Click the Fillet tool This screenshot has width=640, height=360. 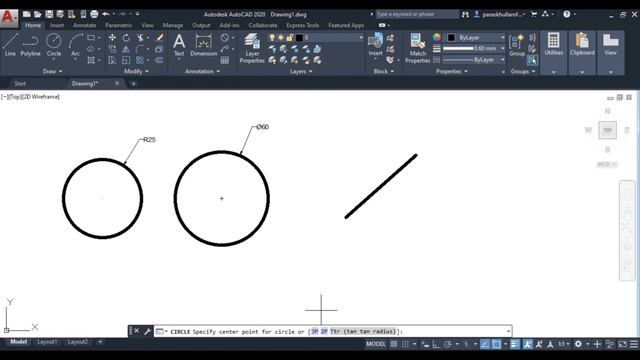point(140,49)
